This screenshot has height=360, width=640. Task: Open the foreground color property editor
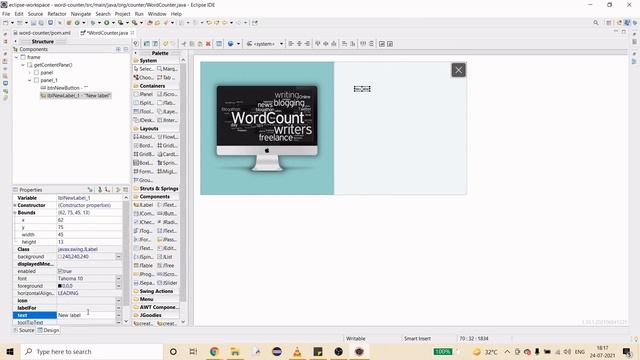coord(118,286)
